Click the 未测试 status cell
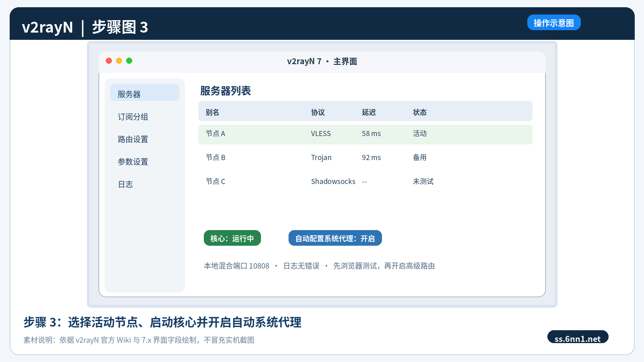The height and width of the screenshot is (362, 644). tap(423, 182)
